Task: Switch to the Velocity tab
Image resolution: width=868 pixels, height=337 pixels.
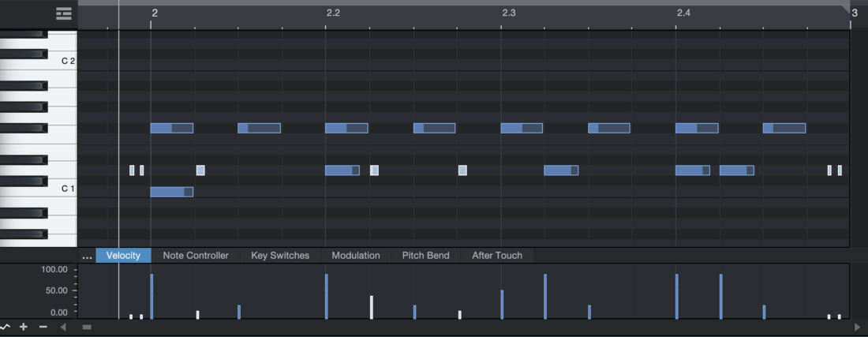Action: (x=123, y=256)
